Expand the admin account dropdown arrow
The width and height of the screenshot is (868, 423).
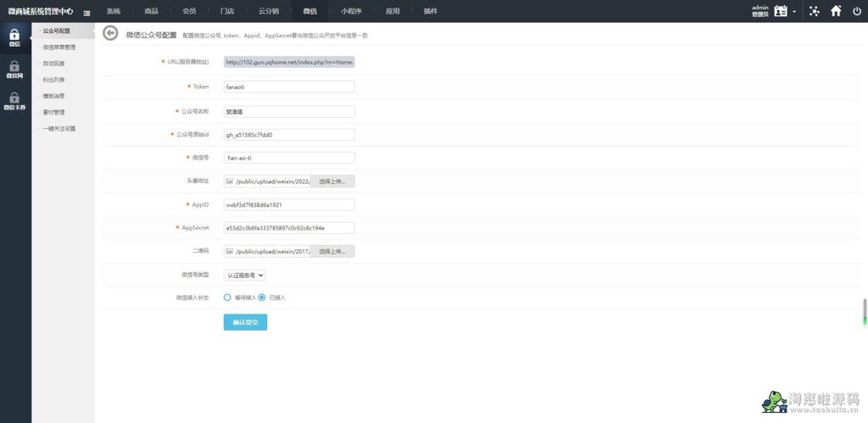coord(794,12)
